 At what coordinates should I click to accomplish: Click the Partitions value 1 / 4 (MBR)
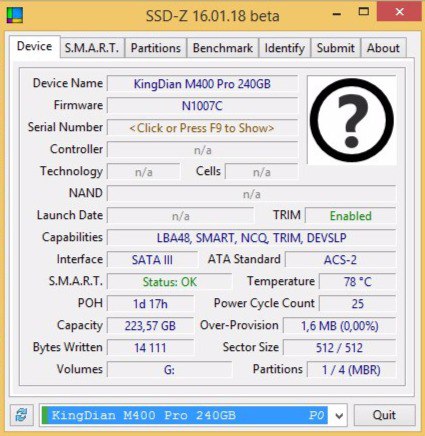[351, 370]
